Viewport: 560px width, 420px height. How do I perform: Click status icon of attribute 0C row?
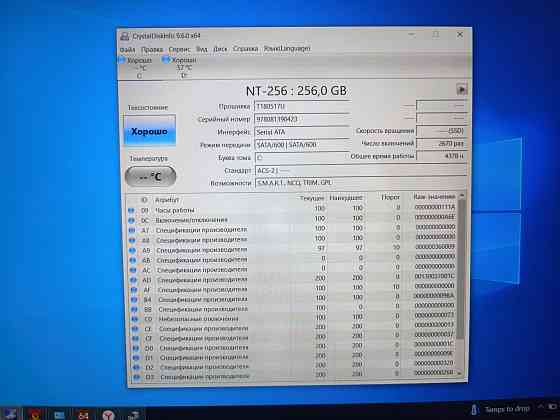point(131,221)
